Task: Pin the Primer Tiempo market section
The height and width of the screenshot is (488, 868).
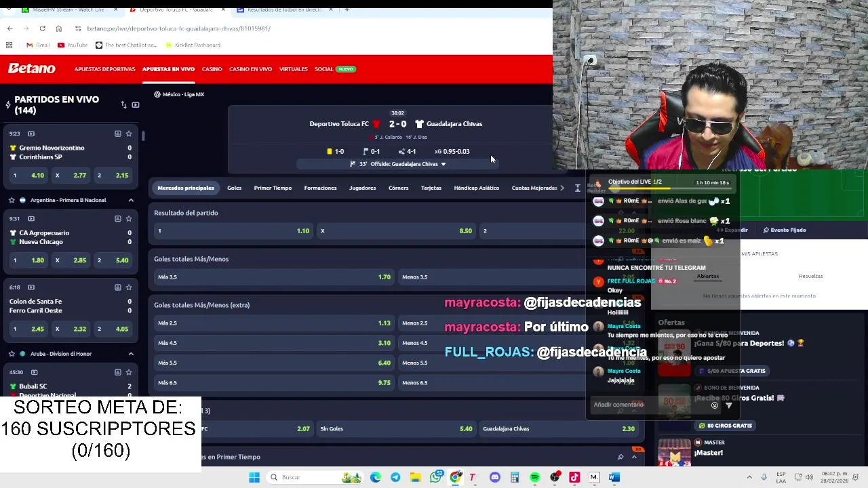Action: pos(620,457)
